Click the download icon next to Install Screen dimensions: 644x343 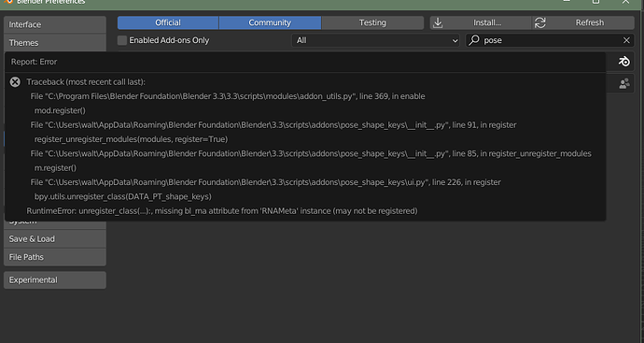point(438,22)
